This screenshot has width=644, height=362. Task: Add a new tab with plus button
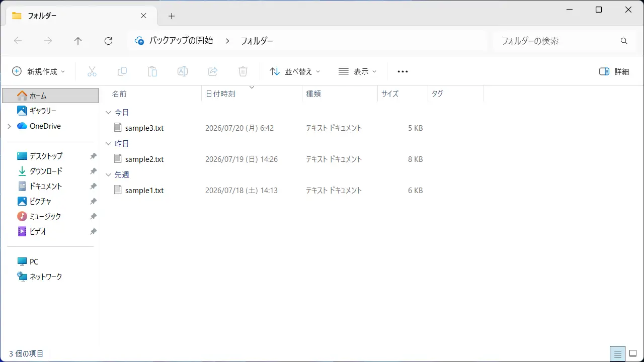(172, 16)
